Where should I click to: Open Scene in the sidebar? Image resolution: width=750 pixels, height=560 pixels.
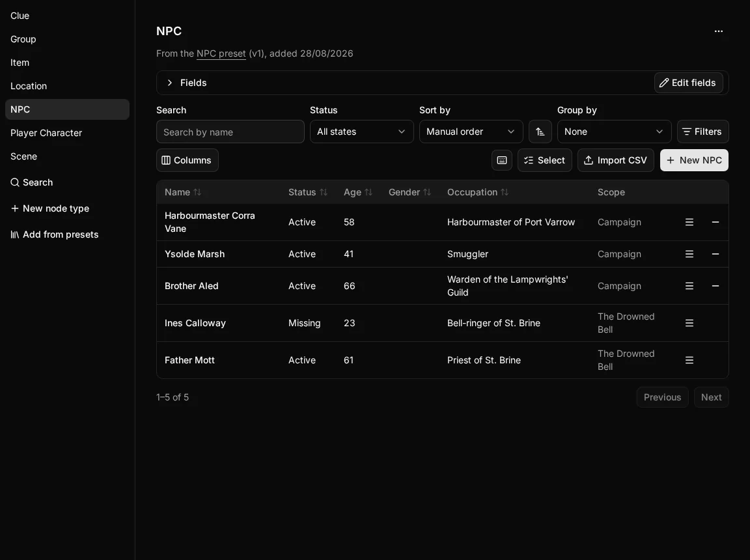click(x=67, y=156)
